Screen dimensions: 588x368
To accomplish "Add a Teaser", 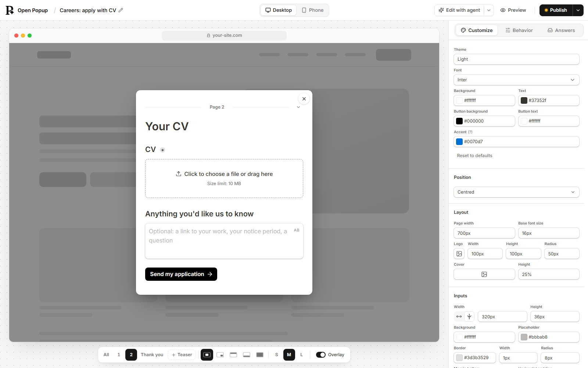I will tap(182, 355).
